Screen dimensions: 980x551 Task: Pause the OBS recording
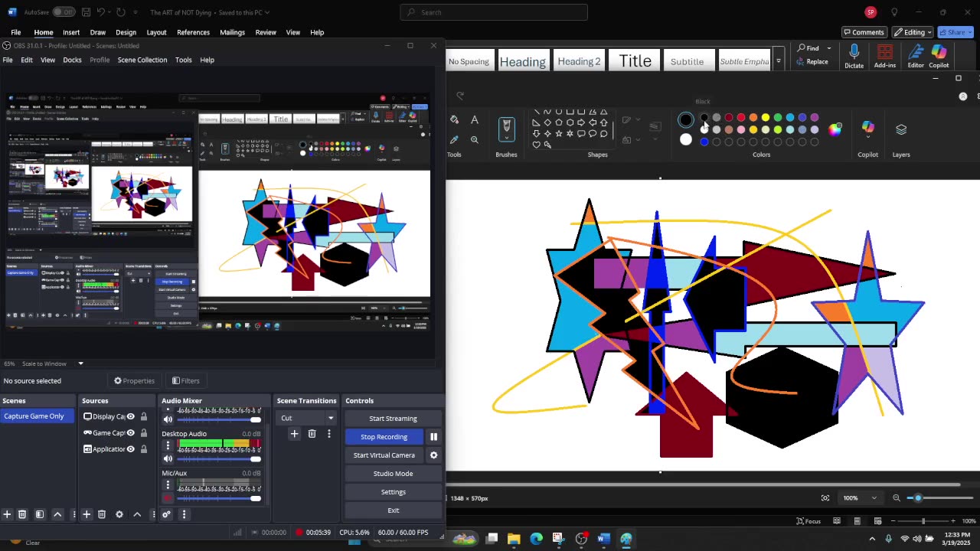pyautogui.click(x=433, y=437)
